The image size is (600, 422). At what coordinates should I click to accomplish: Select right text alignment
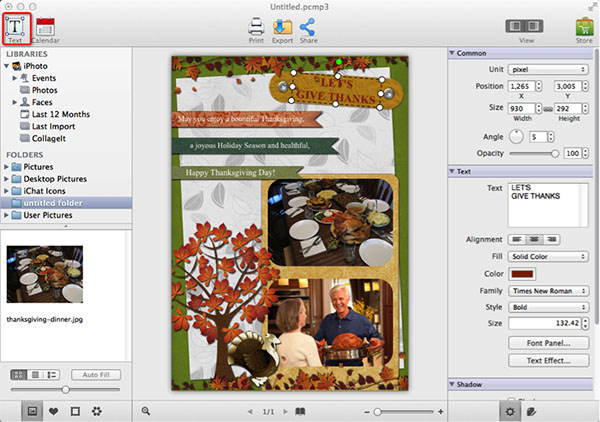point(549,240)
